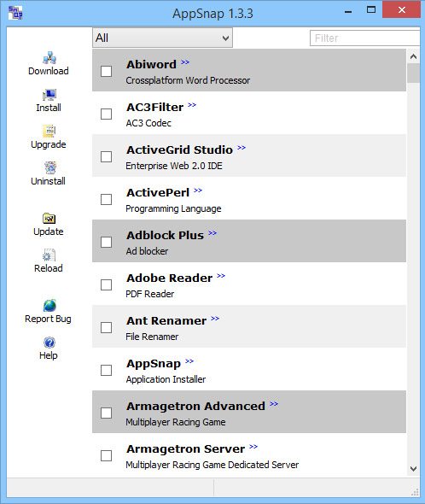The image size is (425, 504).
Task: Expand Adblock Plus >> arrow
Action: [x=212, y=233]
